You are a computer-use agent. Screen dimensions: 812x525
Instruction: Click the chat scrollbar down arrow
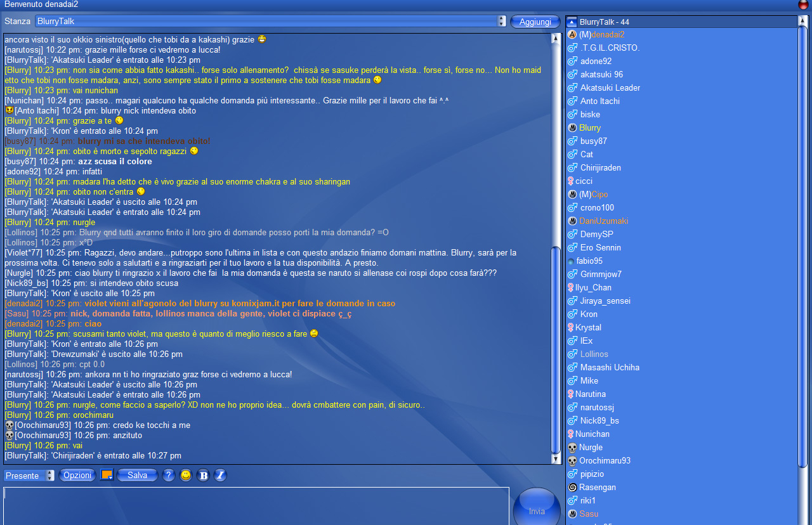556,459
